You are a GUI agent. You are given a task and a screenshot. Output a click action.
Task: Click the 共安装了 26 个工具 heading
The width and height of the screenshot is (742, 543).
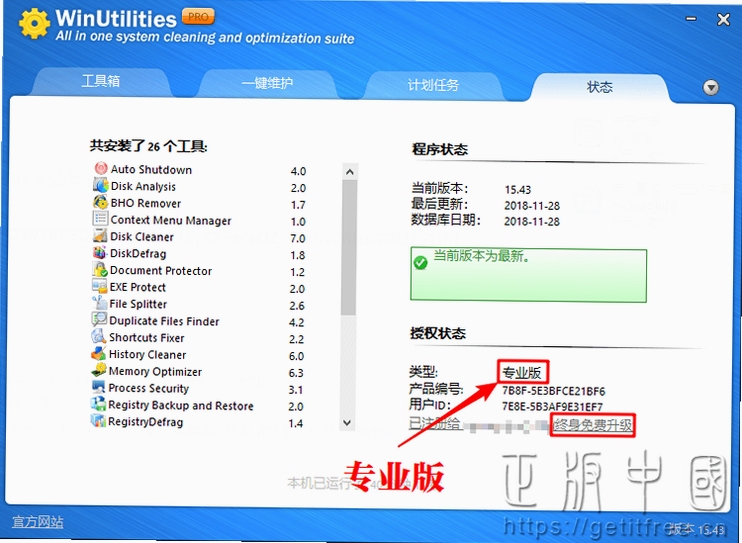click(149, 146)
